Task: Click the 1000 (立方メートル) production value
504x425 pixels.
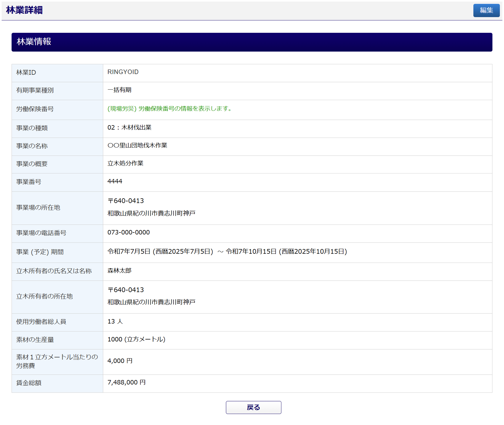Action: point(136,339)
